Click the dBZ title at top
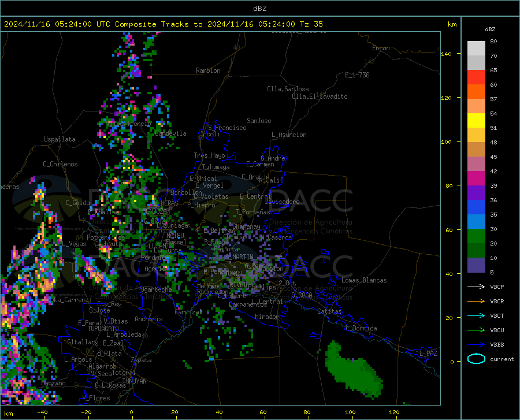The image size is (520, 420). [260, 9]
